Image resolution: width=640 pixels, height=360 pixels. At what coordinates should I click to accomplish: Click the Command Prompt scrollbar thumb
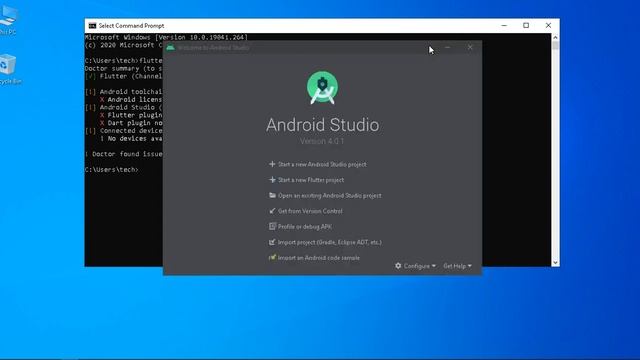555,45
